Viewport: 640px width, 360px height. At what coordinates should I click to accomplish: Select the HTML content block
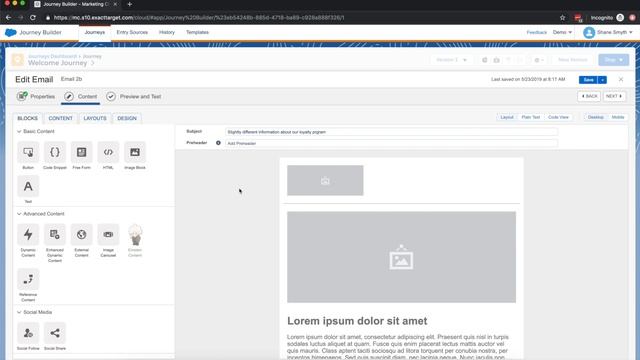pos(108,152)
